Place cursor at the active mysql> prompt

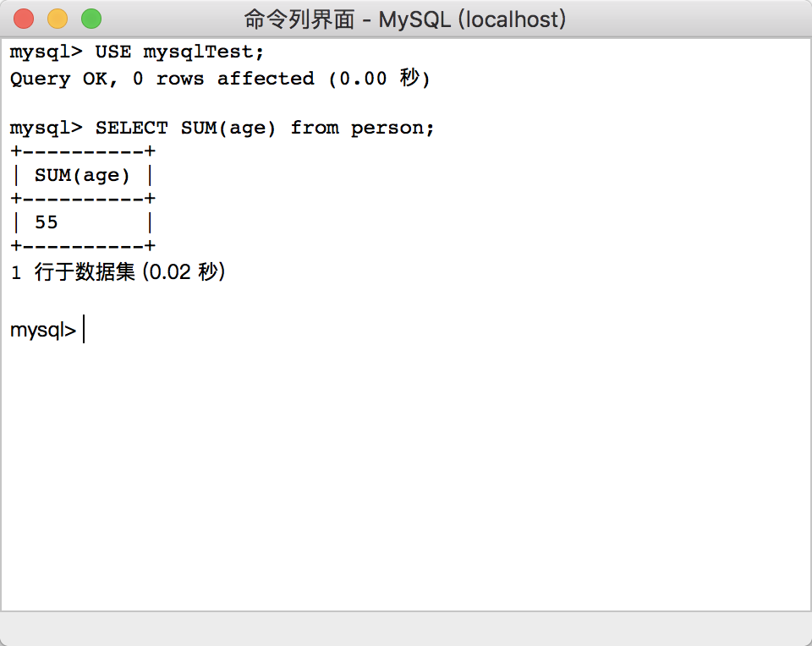(85, 330)
